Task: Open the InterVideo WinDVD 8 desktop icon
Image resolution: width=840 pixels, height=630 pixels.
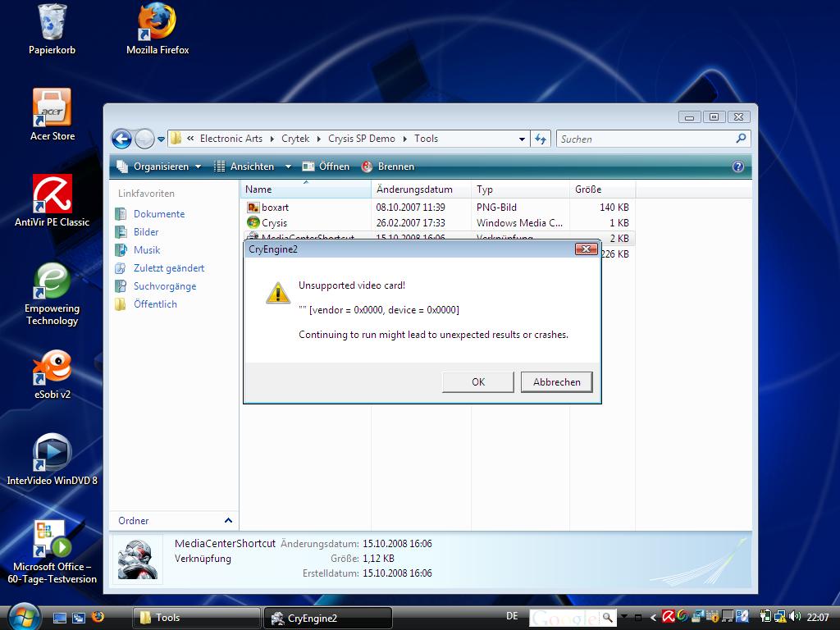Action: 52,459
